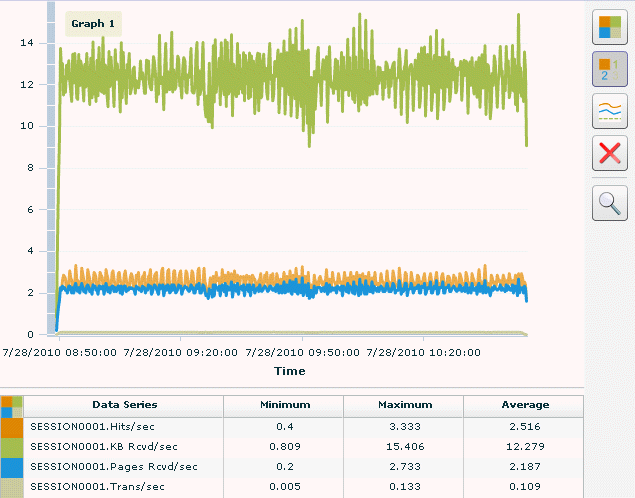Sort by the Maximum column header
The image size is (635, 498).
point(404,406)
